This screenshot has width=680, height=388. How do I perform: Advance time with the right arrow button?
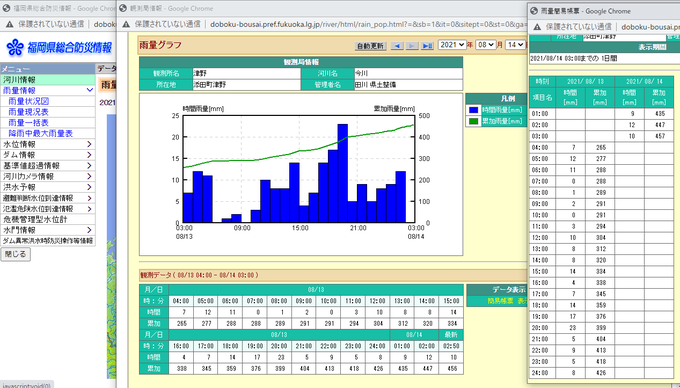[412, 46]
